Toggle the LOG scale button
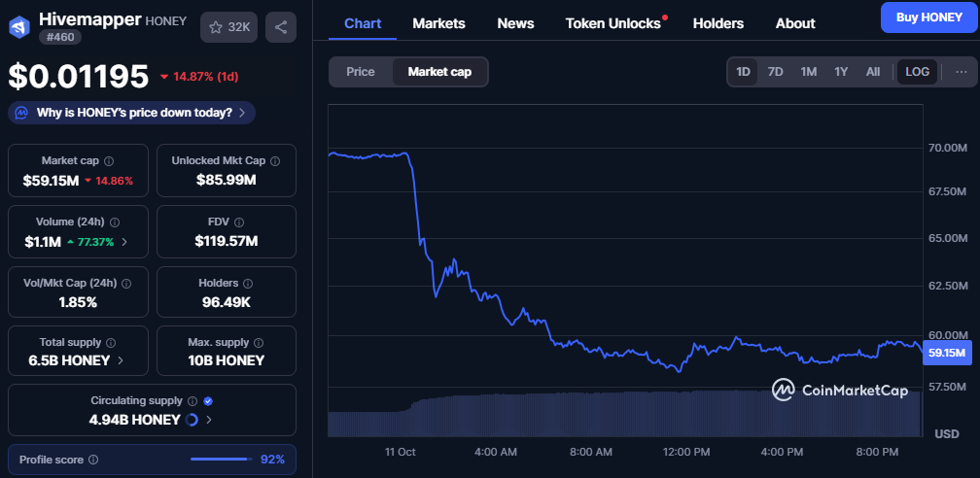Screen dimensions: 980x478 (x=917, y=71)
